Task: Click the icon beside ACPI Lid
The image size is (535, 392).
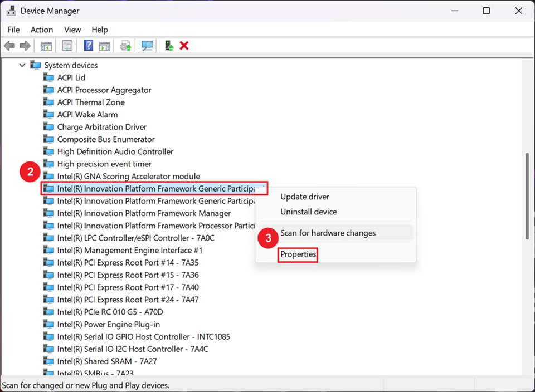Action: (x=48, y=77)
